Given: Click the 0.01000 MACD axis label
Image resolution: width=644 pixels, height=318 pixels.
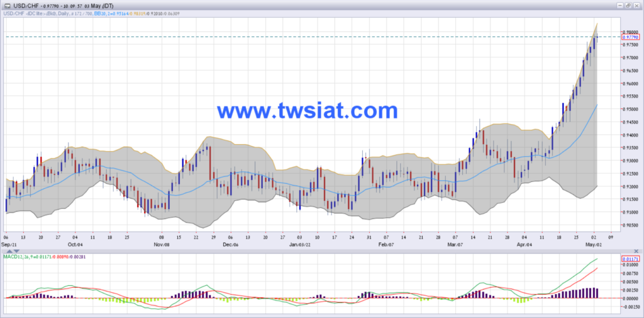Looking at the screenshot, I should point(630,264).
